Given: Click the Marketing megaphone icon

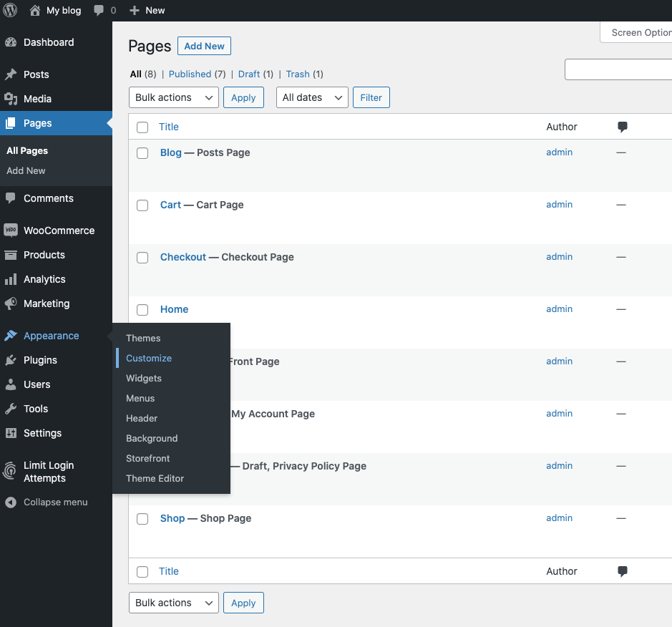Looking at the screenshot, I should [x=11, y=303].
